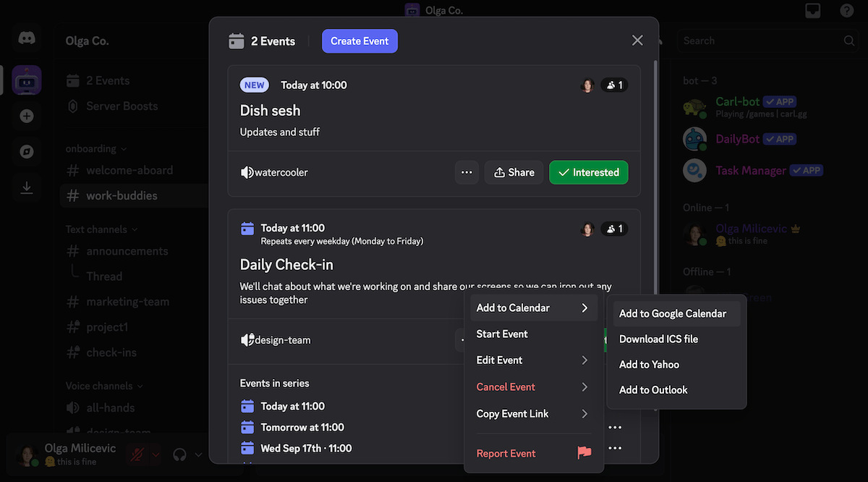The width and height of the screenshot is (868, 482).
Task: Click the calendar icon beside 2 Events header
Action: click(237, 41)
